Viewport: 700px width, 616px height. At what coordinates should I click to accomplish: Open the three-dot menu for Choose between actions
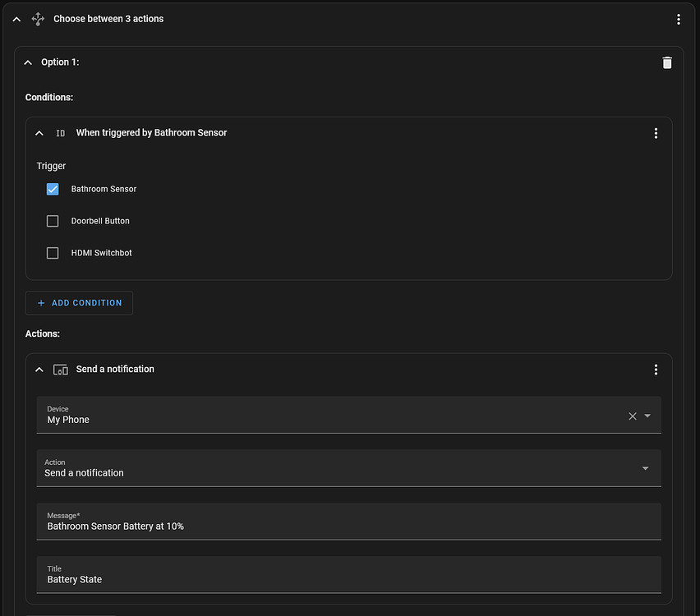[x=678, y=19]
